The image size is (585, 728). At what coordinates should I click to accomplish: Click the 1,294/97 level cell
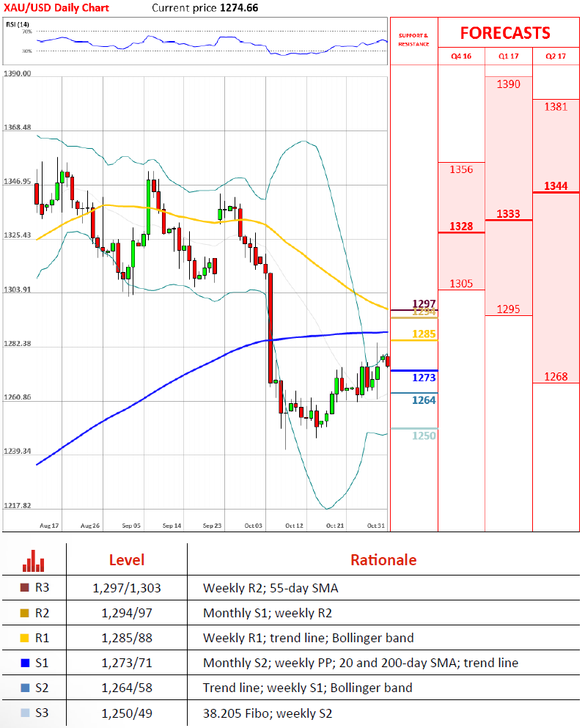tap(127, 614)
